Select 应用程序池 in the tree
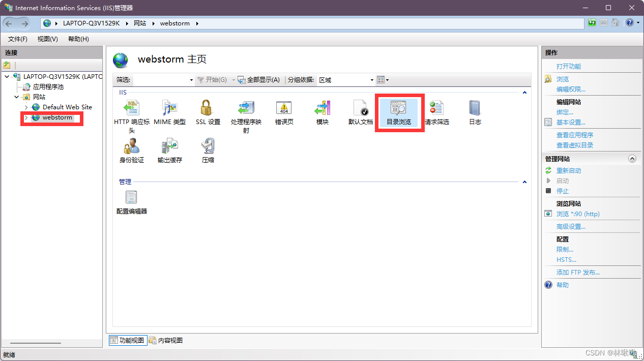 (x=48, y=86)
